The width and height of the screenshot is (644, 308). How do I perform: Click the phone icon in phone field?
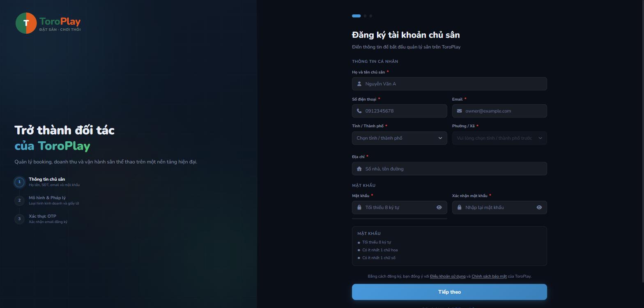[x=359, y=111]
